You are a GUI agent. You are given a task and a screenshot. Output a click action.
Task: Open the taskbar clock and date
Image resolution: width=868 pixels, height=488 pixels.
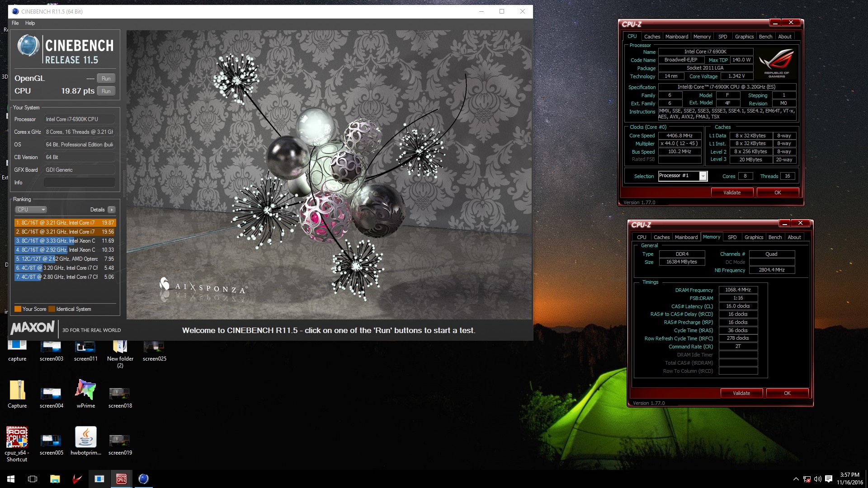tap(849, 479)
